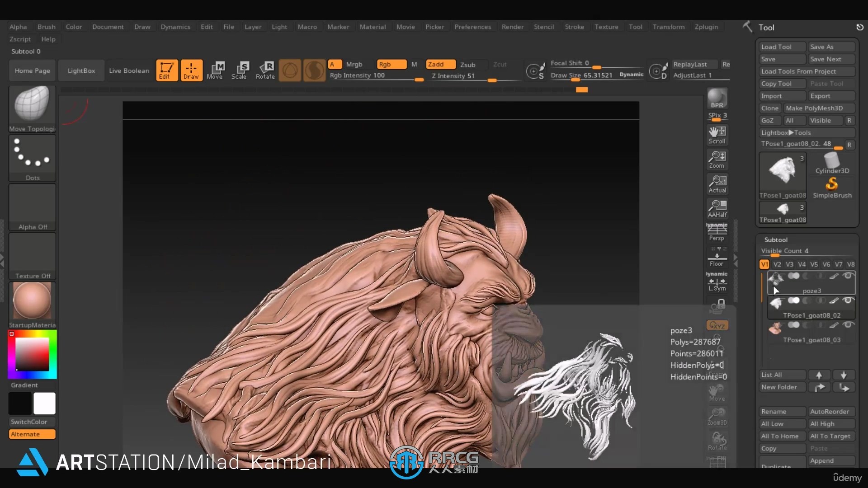Set canvas to AAHalf size
This screenshot has width=868, height=488.
(717, 208)
